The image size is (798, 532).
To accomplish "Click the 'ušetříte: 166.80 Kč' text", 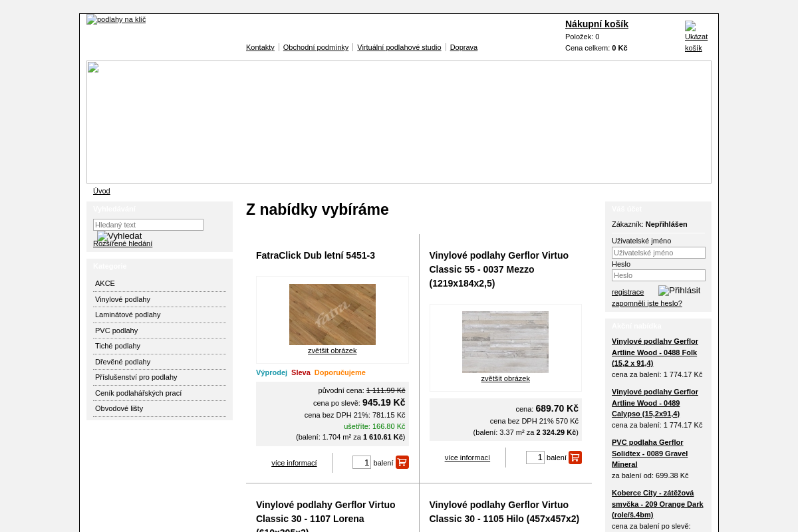I will coord(374,426).
